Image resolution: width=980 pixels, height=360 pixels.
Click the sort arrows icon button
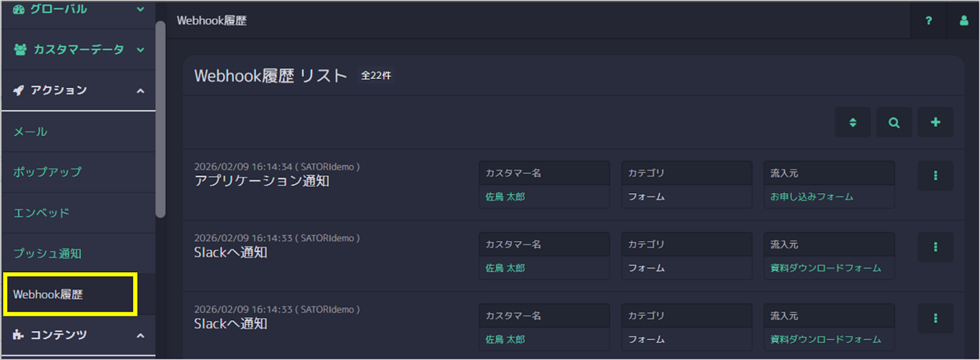pyautogui.click(x=853, y=123)
